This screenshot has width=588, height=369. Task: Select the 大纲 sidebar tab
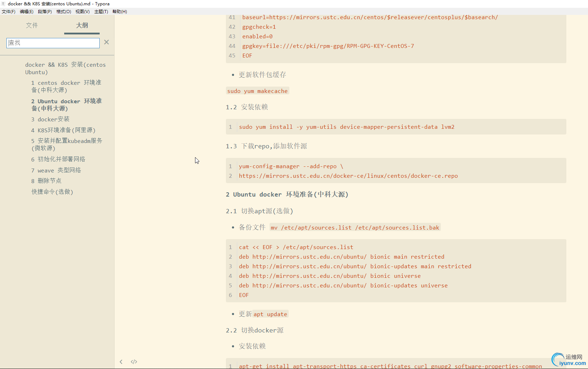click(82, 25)
